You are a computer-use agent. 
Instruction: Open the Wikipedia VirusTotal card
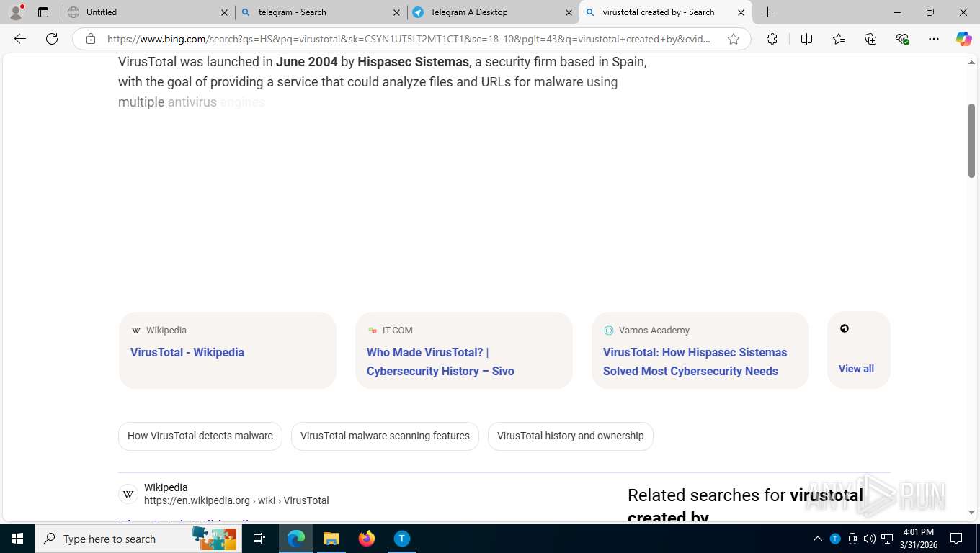[x=227, y=351]
